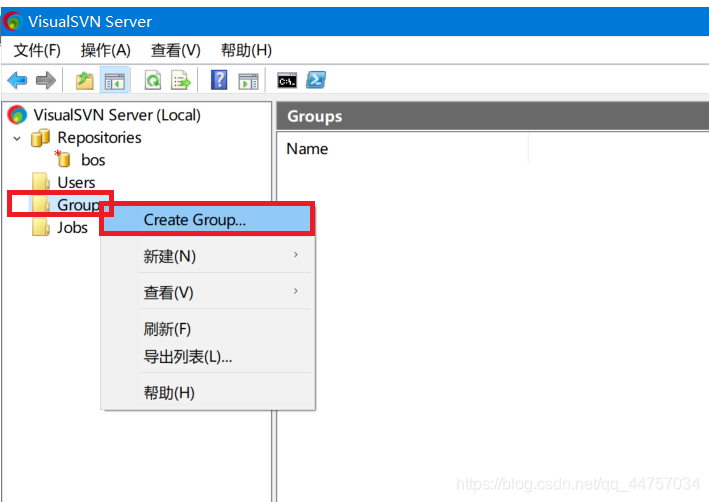Choose Create Group... from context menu
The width and height of the screenshot is (709, 502).
click(x=208, y=220)
